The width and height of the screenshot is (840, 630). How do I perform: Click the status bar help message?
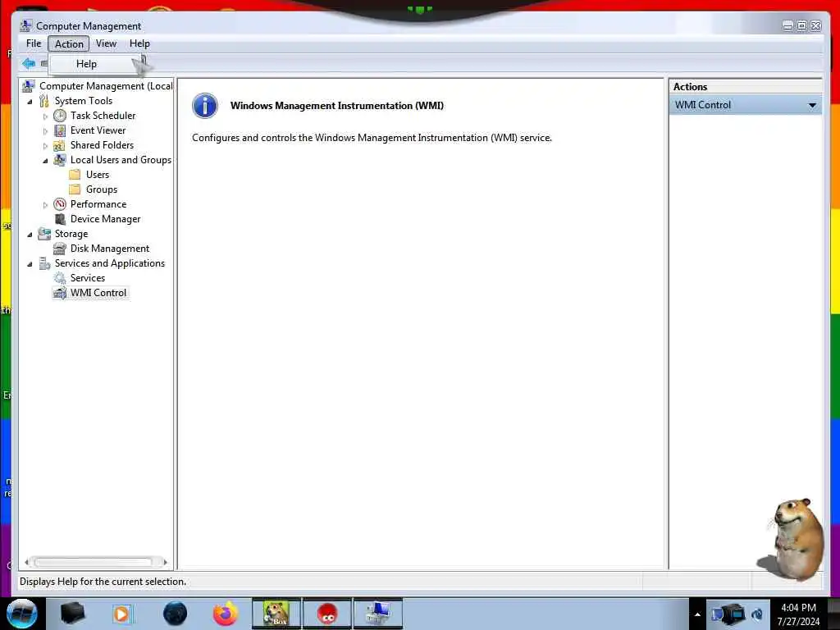(x=103, y=582)
